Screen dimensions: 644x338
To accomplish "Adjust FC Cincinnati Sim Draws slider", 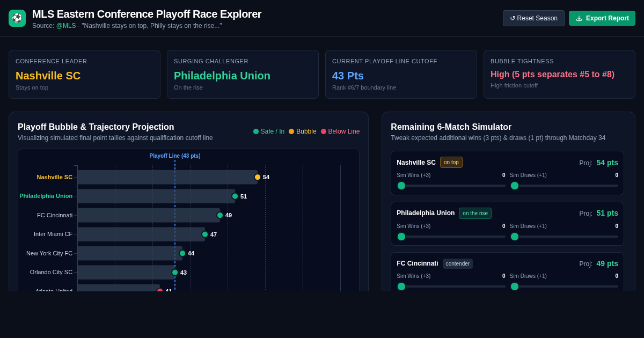I will (x=564, y=286).
